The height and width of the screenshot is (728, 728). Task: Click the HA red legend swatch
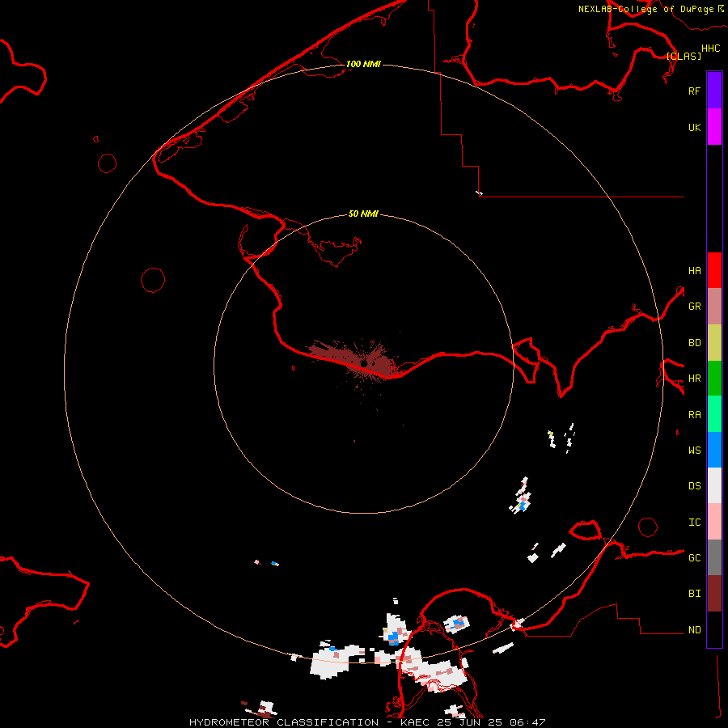pos(714,270)
